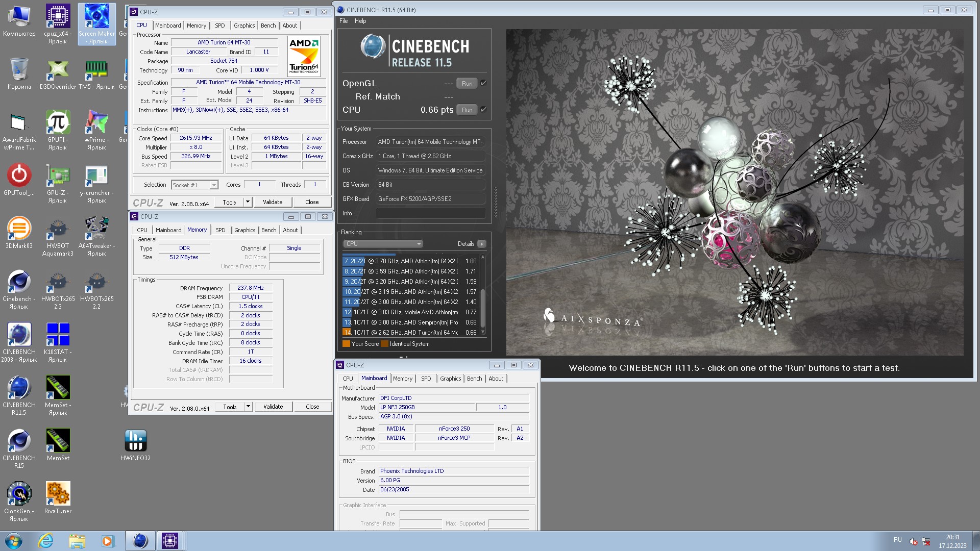This screenshot has width=980, height=551.
Task: Switch to CPU-Z taskbar button
Action: click(x=170, y=541)
